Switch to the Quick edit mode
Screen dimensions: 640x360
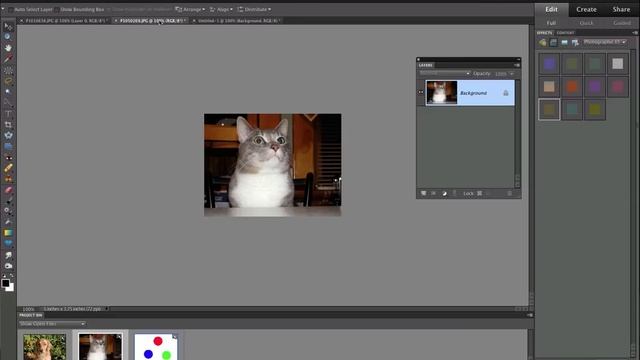pyautogui.click(x=587, y=23)
